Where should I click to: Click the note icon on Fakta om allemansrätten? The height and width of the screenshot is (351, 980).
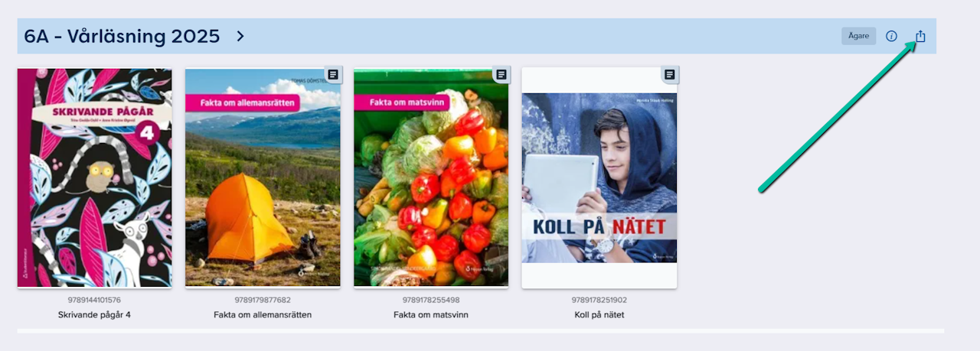coord(333,74)
